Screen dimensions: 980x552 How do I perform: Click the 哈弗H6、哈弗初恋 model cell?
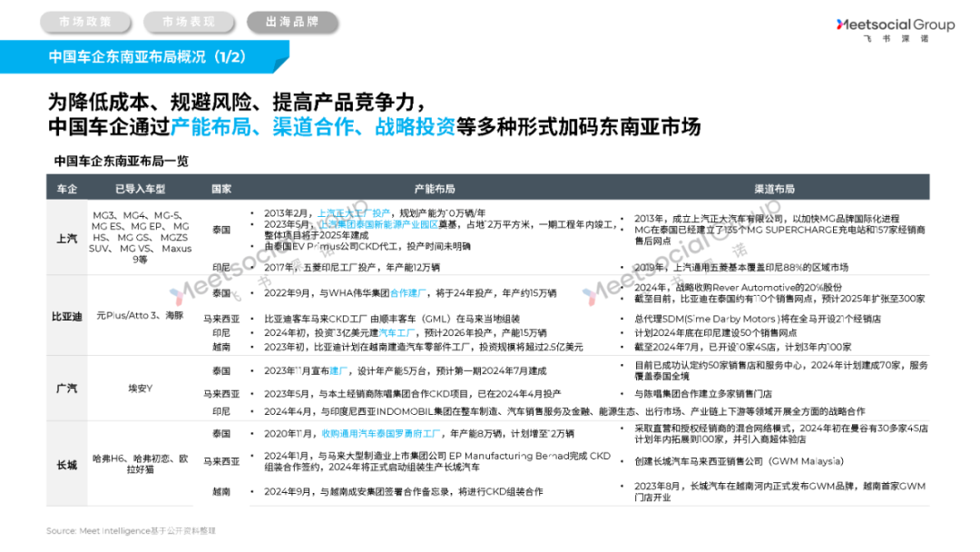click(x=140, y=464)
